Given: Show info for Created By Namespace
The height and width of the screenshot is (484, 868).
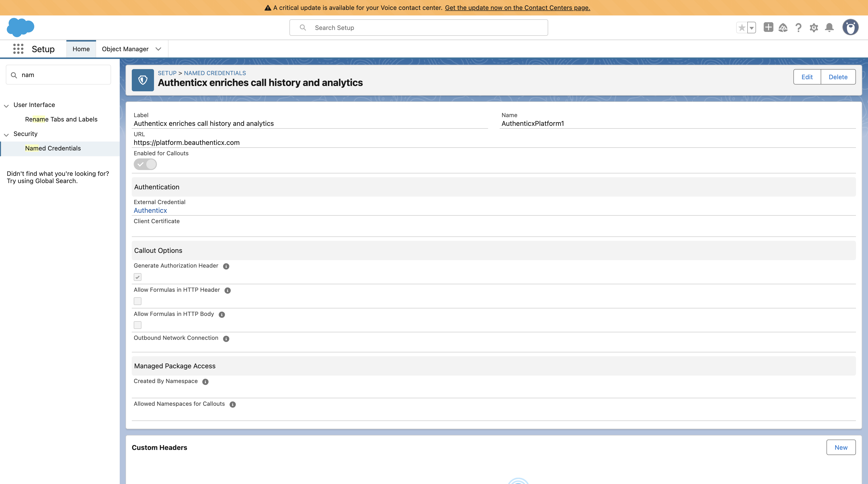Looking at the screenshot, I should tap(205, 382).
